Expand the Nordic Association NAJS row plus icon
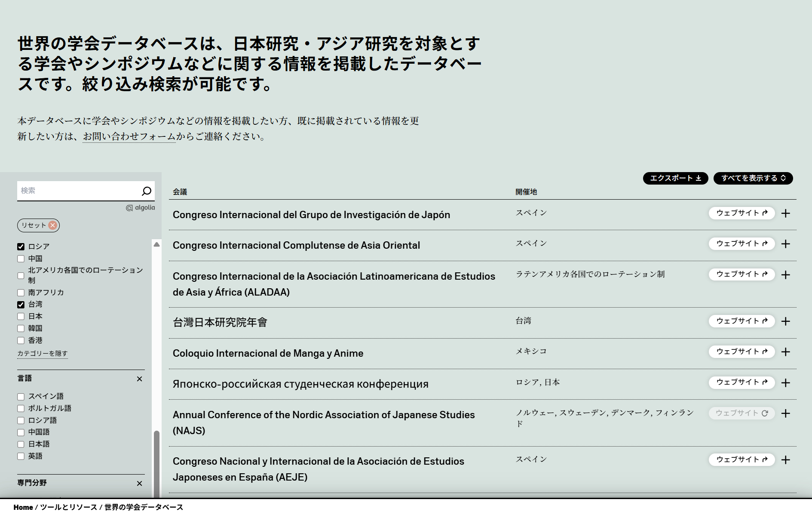The width and height of the screenshot is (812, 515). pyautogui.click(x=785, y=413)
